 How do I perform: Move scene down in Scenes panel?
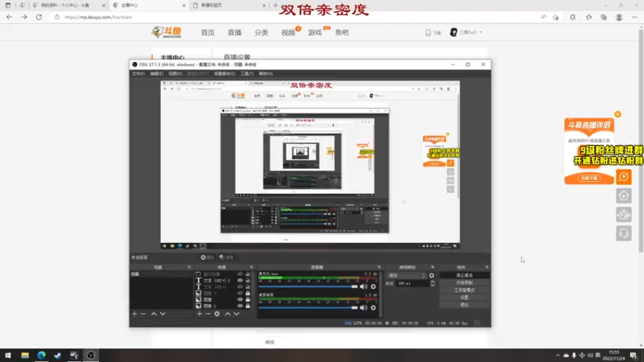point(163,314)
